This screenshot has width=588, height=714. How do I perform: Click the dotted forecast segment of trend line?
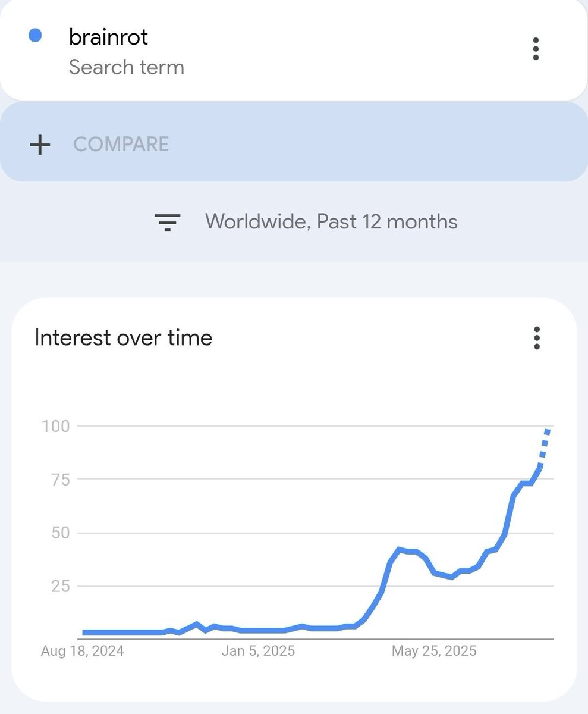pyautogui.click(x=544, y=447)
